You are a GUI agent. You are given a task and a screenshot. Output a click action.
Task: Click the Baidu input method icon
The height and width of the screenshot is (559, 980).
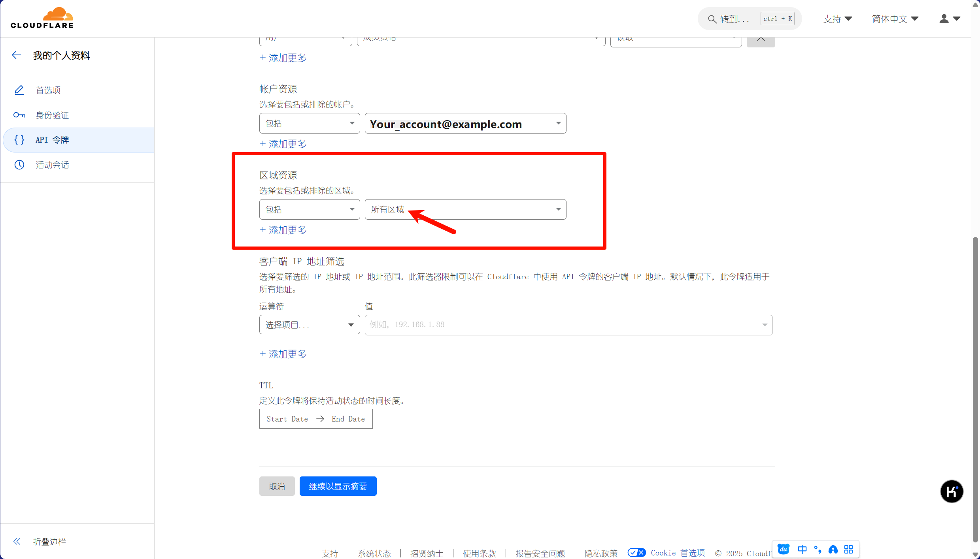(x=783, y=549)
